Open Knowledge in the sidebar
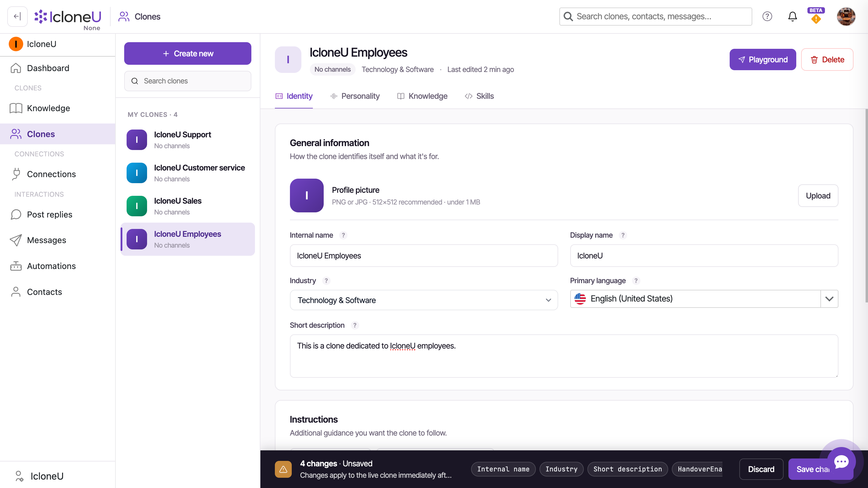Screen dimensions: 868x488 [x=58, y=108]
